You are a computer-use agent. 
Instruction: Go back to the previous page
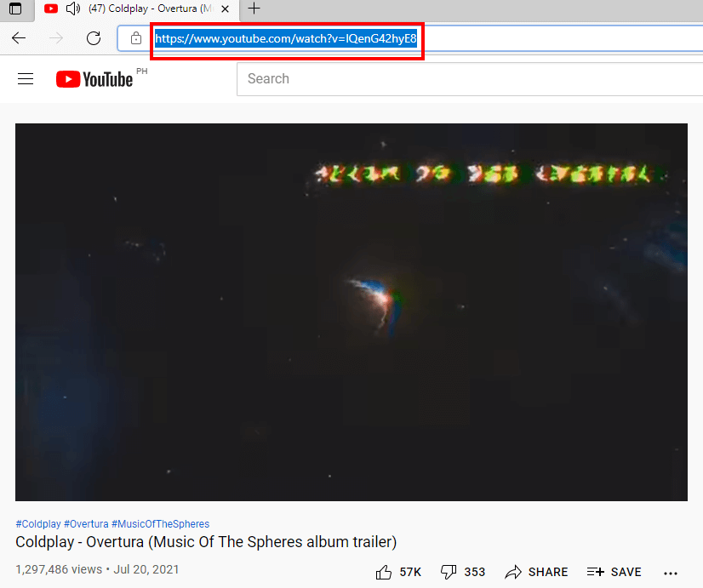tap(19, 38)
